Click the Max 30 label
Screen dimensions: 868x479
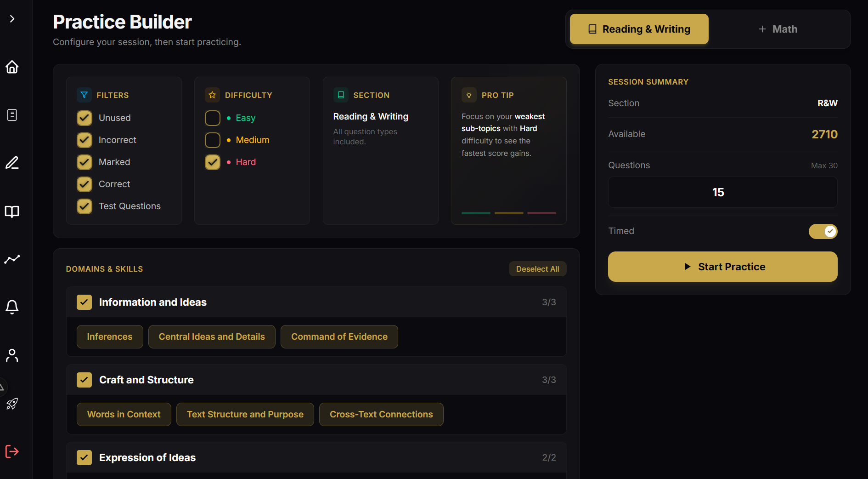(x=824, y=165)
